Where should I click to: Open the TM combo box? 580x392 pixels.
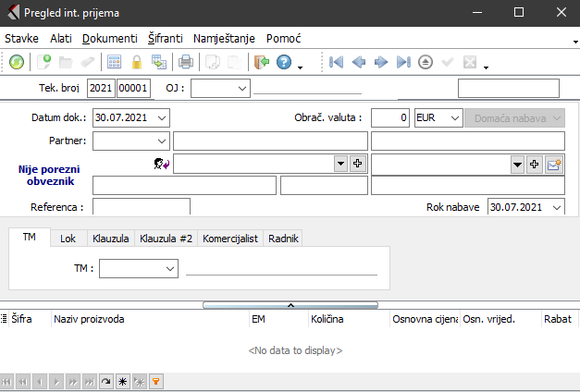pos(169,268)
